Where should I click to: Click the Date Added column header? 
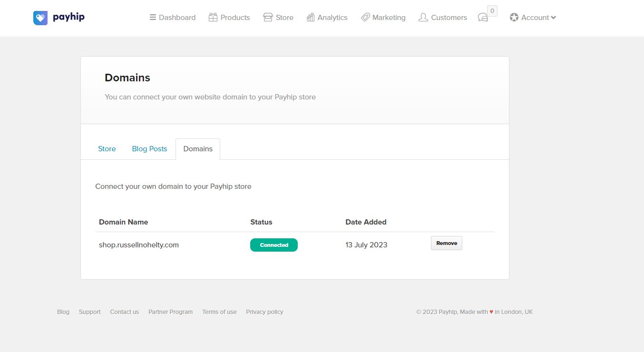coord(366,222)
